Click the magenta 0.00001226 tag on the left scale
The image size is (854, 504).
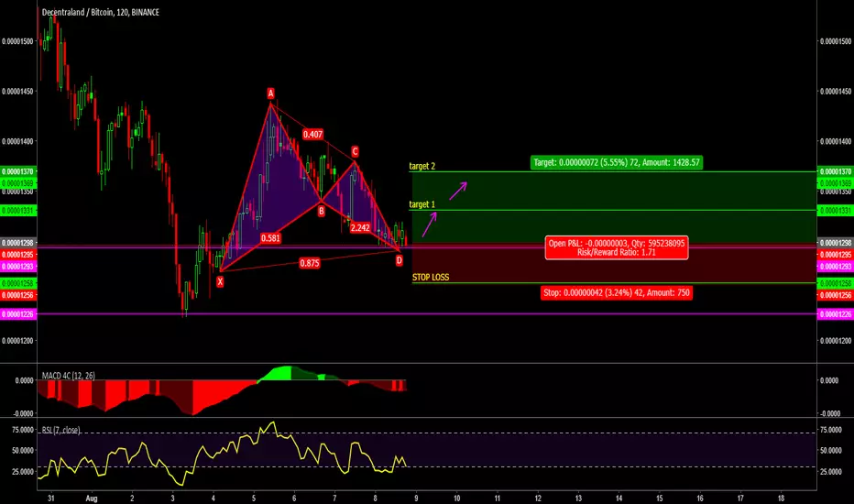(x=18, y=314)
